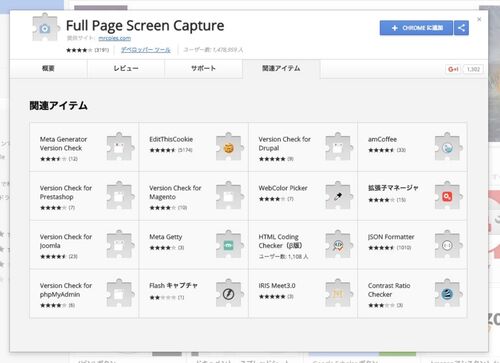Click the IRIS Meet3.0 title
Screen dimensions: 500x363
(x=277, y=286)
